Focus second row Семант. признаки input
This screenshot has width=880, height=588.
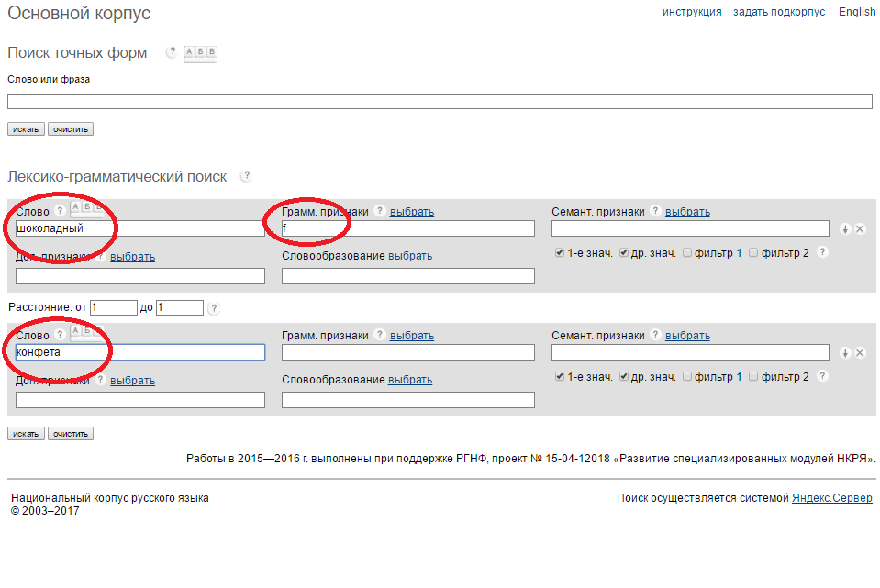690,352
